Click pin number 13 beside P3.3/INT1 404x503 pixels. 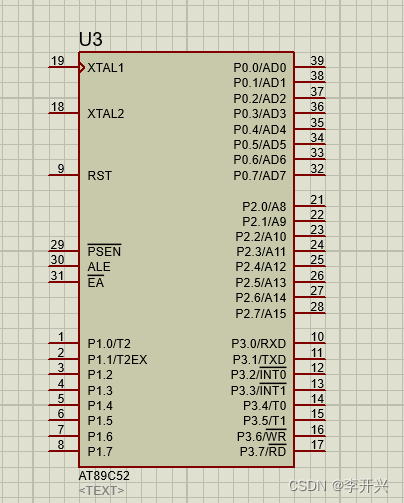(317, 384)
